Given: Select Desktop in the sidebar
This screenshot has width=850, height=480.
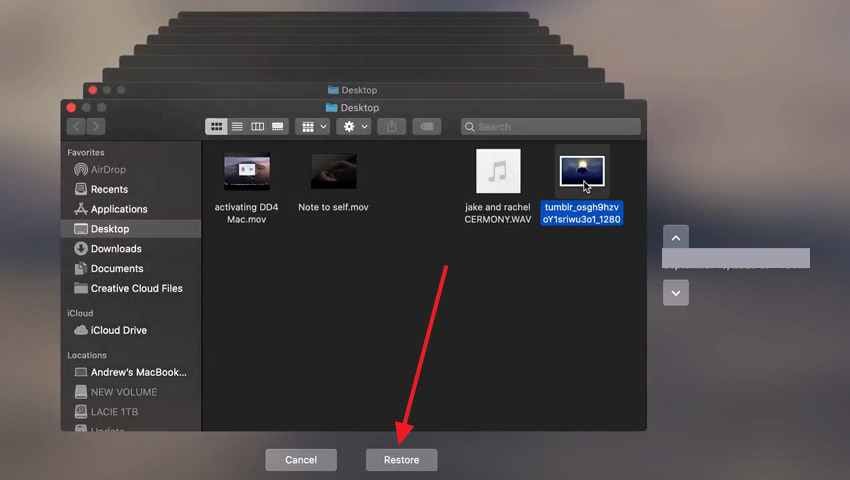Looking at the screenshot, I should [x=130, y=229].
